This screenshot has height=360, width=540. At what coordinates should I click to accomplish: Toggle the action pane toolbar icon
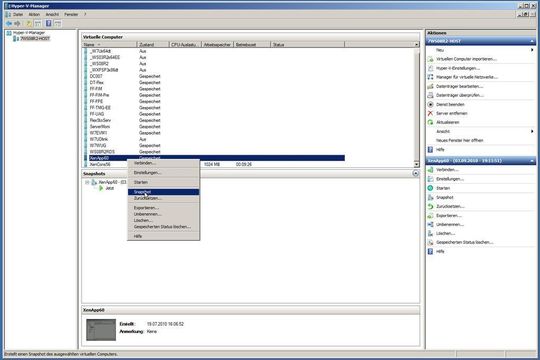tap(58, 23)
